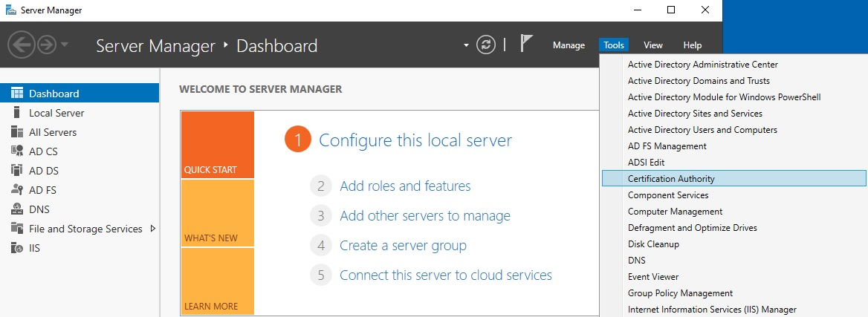Image resolution: width=868 pixels, height=317 pixels.
Task: Select the WHAT'S NEW tile
Action: click(217, 213)
